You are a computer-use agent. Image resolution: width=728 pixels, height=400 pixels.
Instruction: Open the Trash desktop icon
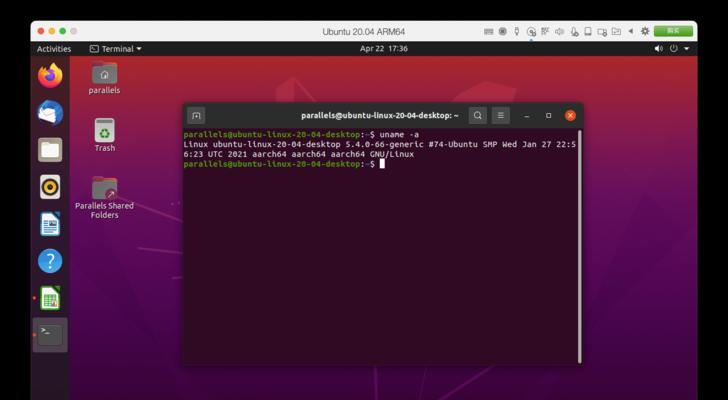[104, 135]
